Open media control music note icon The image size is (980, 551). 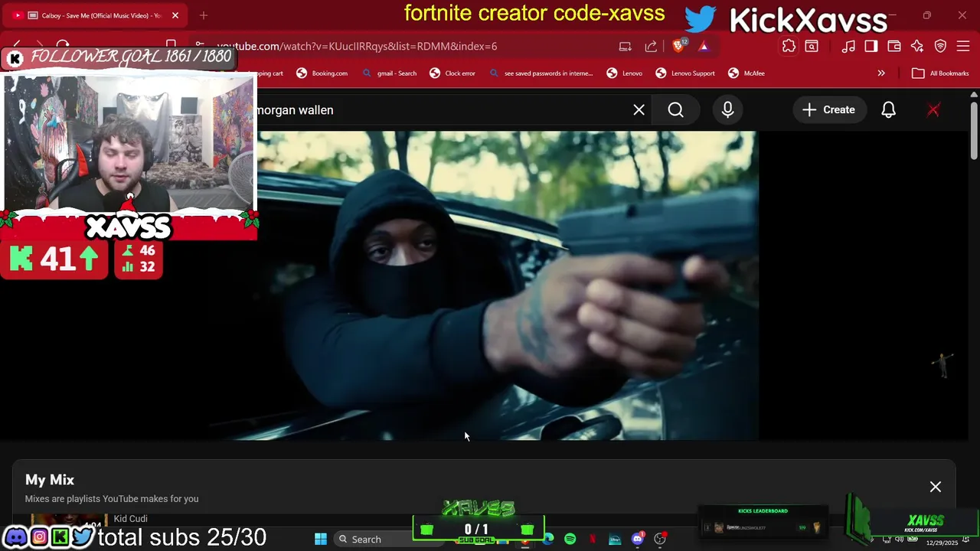coord(848,47)
